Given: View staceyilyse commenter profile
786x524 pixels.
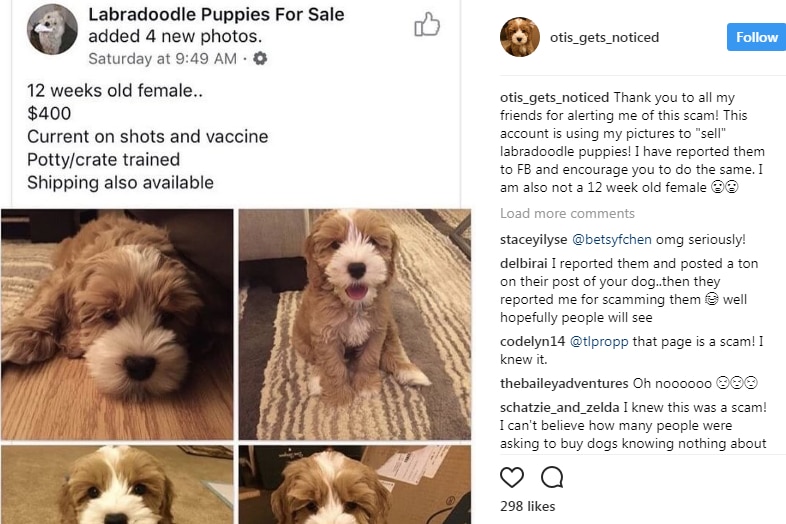Looking at the screenshot, I should coord(533,240).
